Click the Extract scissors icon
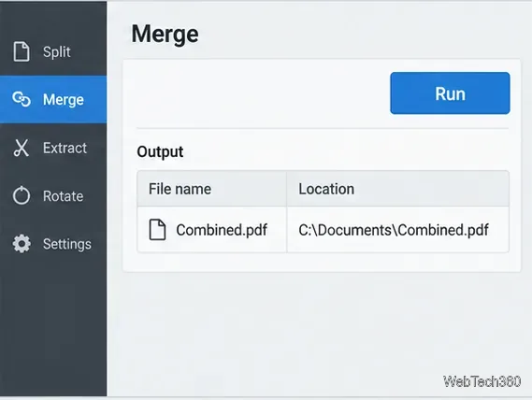Screen dimensions: 532x400 tap(21, 148)
